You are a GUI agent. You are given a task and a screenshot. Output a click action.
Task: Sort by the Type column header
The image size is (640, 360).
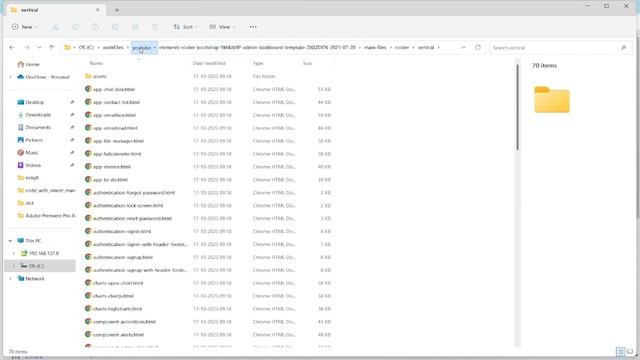point(258,63)
